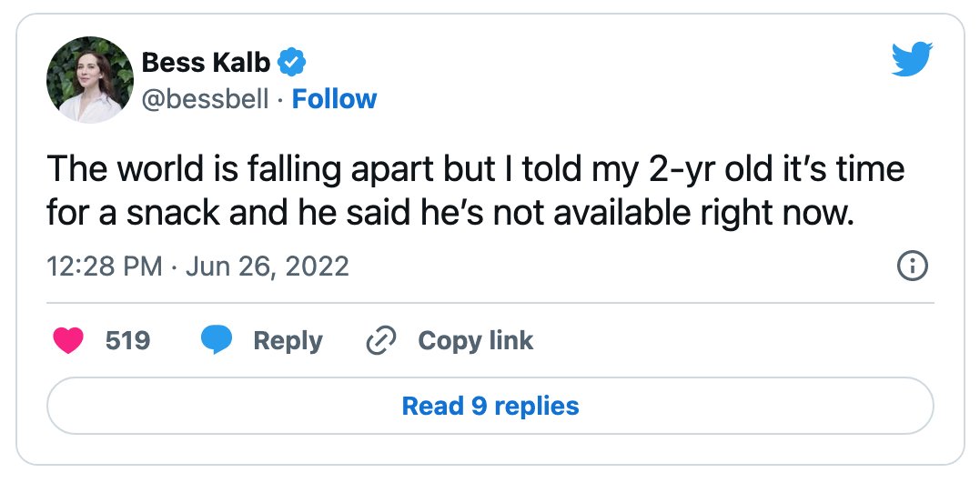The image size is (980, 483).
Task: Click the Jun 26, 2022 date
Action: coord(268,267)
